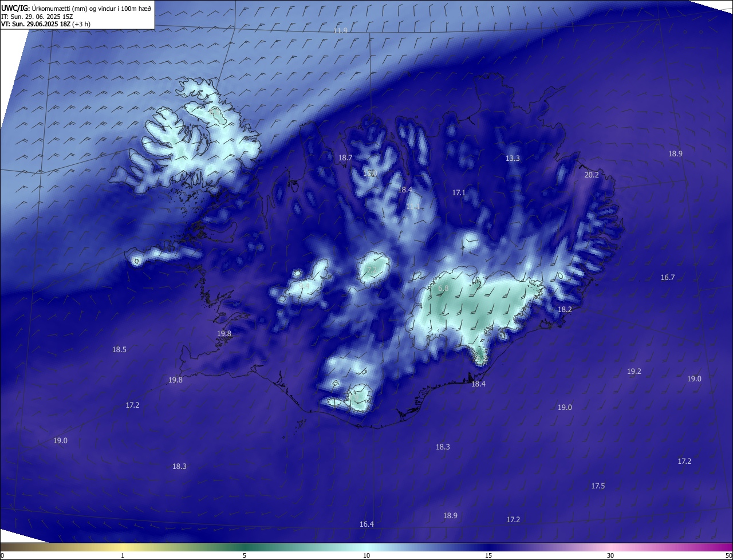Click the 10 label on the color scale
Screen dimensions: 733x560
(x=366, y=555)
